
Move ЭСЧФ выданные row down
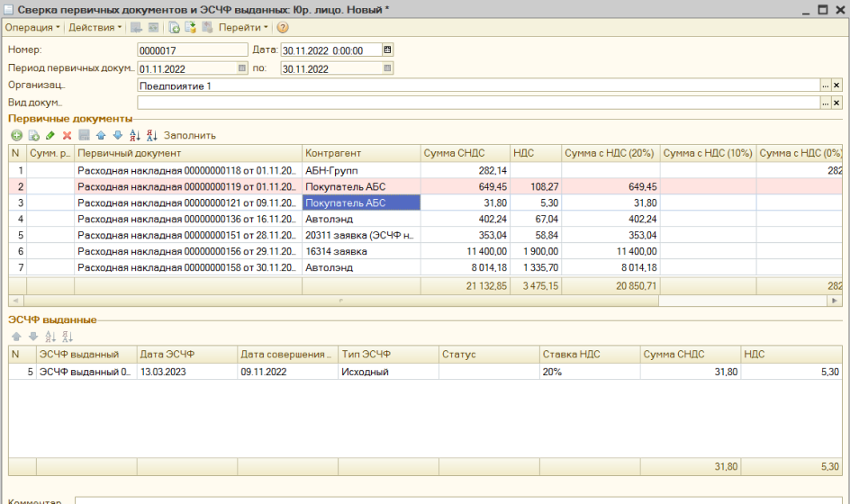pyautogui.click(x=33, y=337)
